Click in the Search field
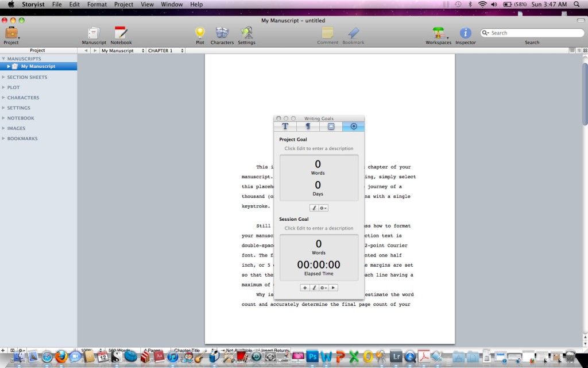Viewport: 588px width, 368px height. 532,33
